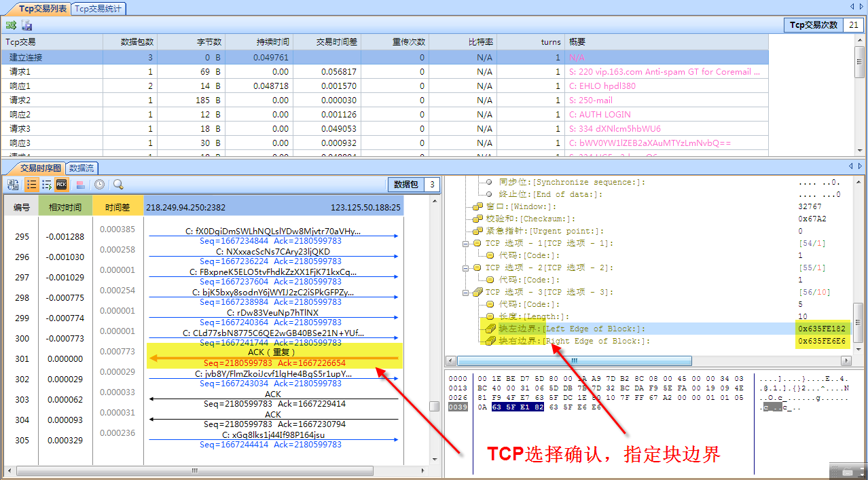868x480 pixels.
Task: Switch to the Tcp交易统计 tab
Action: [99, 9]
